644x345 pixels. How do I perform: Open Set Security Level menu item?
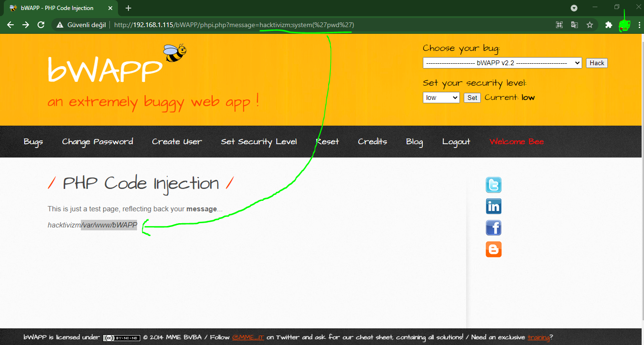pyautogui.click(x=259, y=142)
